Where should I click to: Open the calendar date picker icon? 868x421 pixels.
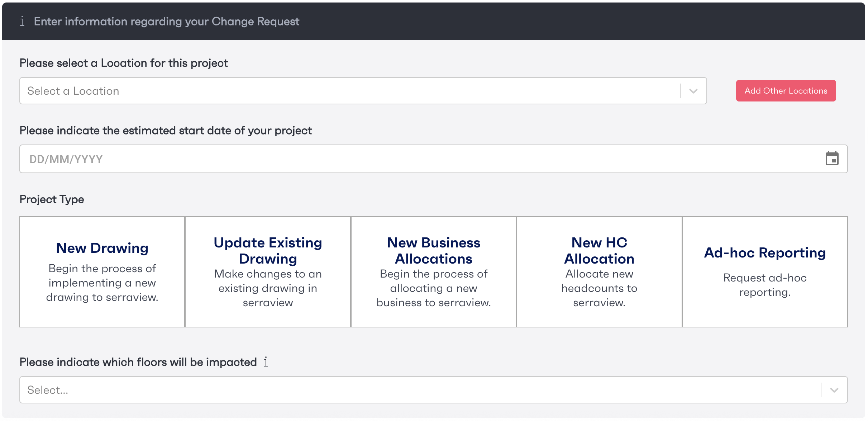coord(832,159)
